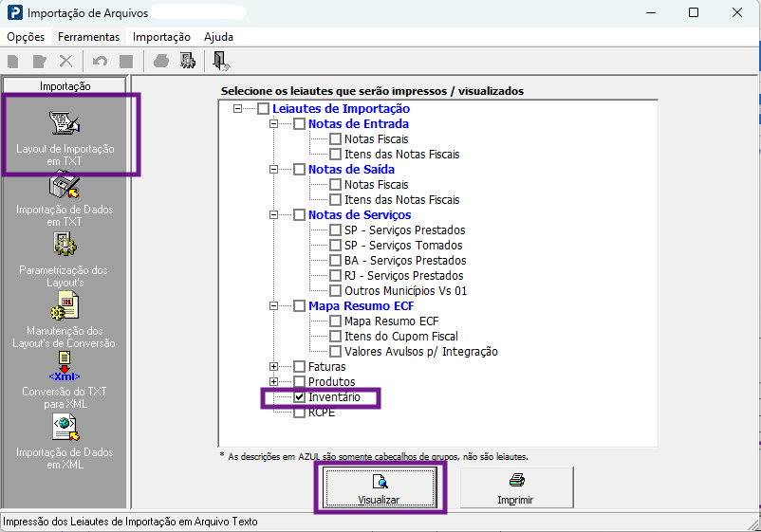Check Valores Avulsos p/ Integração checkbox

tap(335, 352)
